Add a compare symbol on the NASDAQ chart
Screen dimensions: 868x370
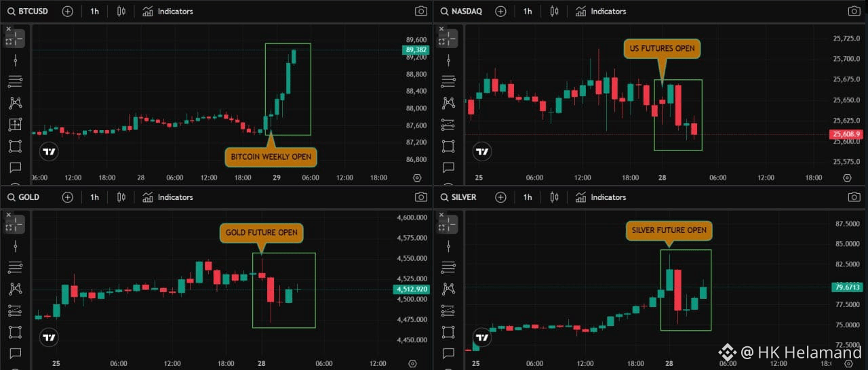pyautogui.click(x=500, y=12)
